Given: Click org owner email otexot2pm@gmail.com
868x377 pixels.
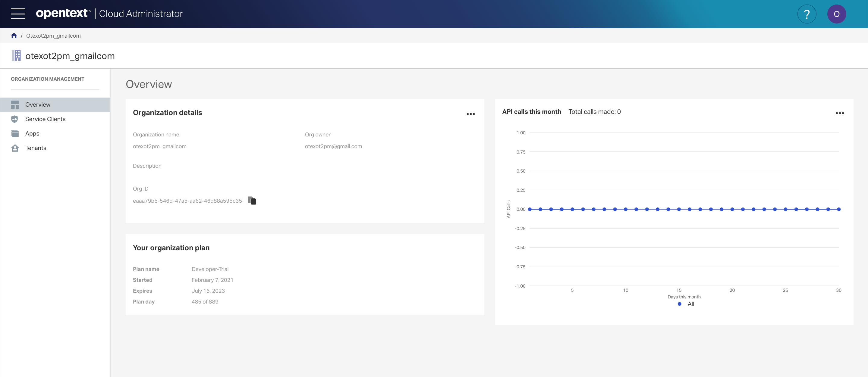Looking at the screenshot, I should tap(333, 146).
